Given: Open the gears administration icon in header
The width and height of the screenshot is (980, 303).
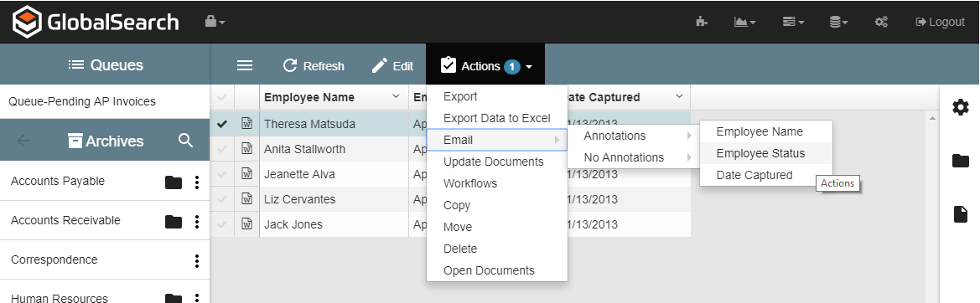Looking at the screenshot, I should point(881,22).
